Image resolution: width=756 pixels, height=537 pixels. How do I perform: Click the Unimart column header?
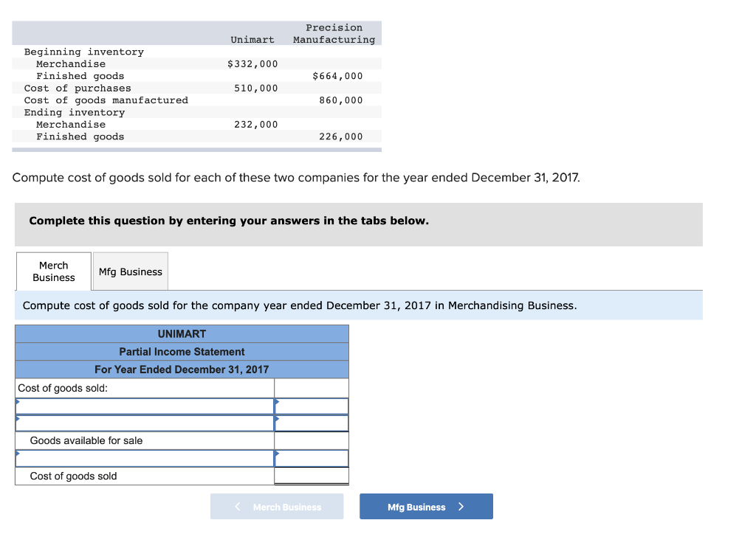[x=252, y=40]
